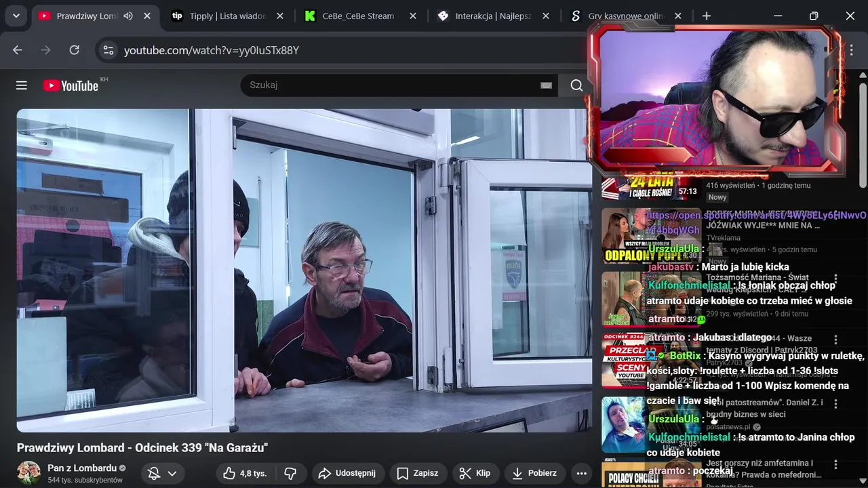Click the YouTube search magnifier button

click(576, 85)
